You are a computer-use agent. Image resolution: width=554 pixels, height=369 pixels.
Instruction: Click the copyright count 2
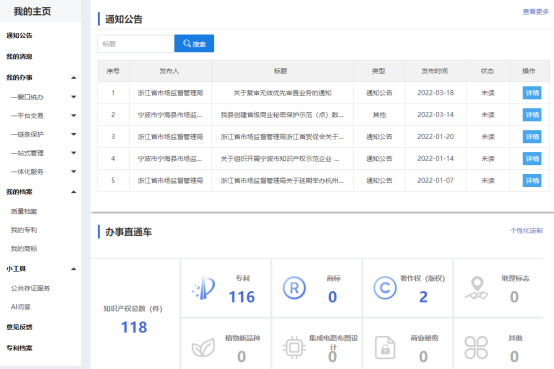(423, 297)
